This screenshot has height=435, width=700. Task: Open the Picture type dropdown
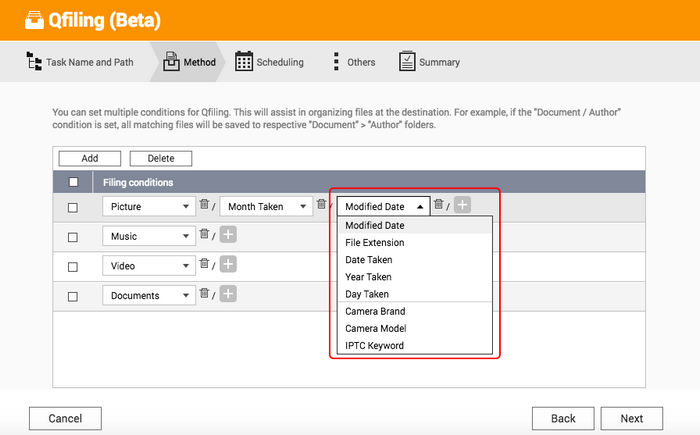149,206
